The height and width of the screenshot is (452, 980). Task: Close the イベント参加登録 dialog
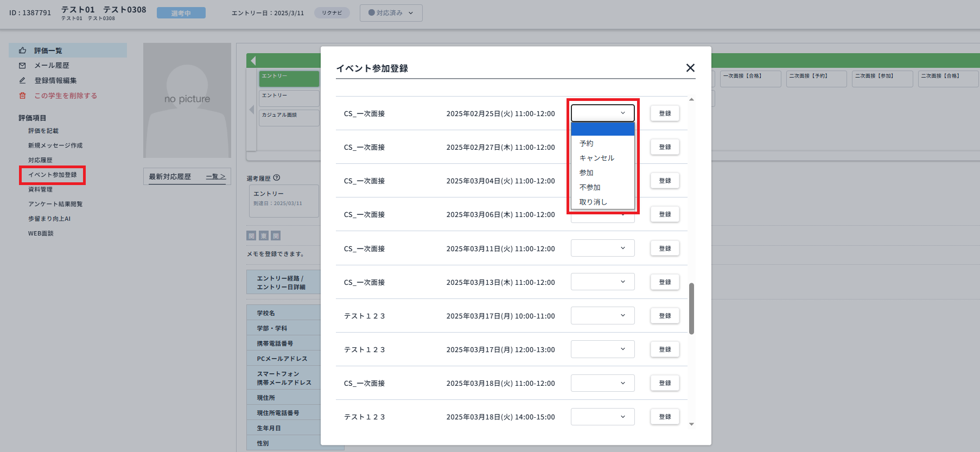pos(690,68)
